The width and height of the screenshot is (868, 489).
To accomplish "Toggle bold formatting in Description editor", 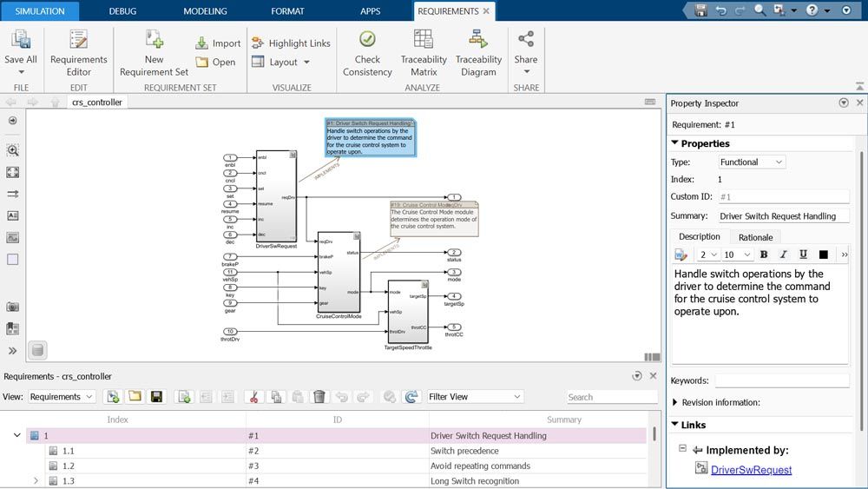I will click(764, 254).
